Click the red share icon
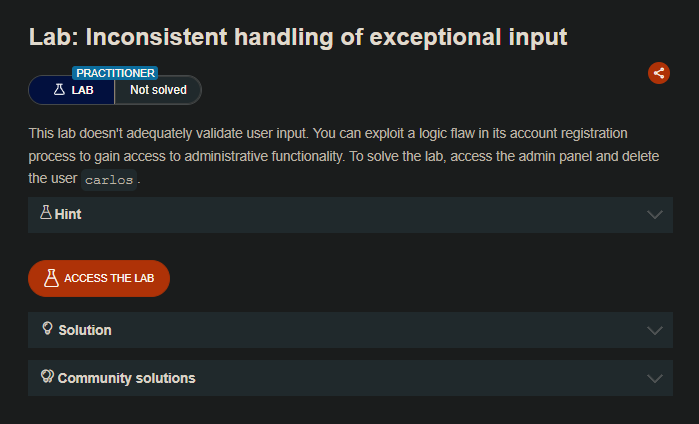This screenshot has width=699, height=424. tap(658, 72)
